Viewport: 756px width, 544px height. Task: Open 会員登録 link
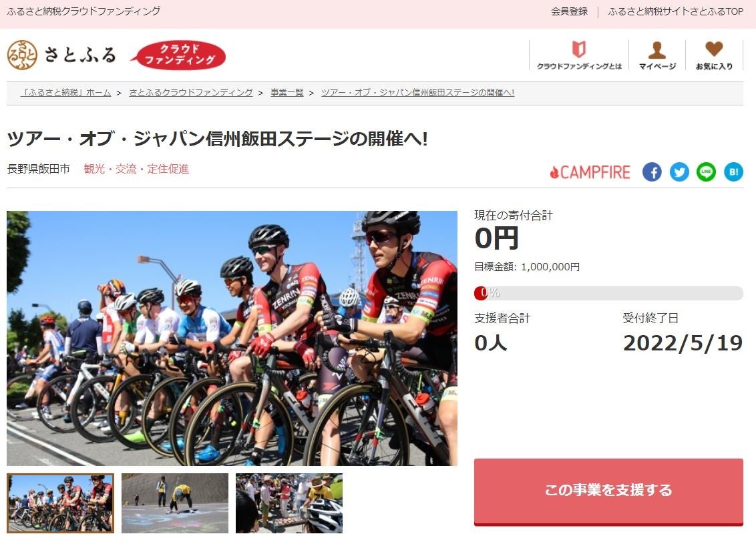(x=570, y=11)
